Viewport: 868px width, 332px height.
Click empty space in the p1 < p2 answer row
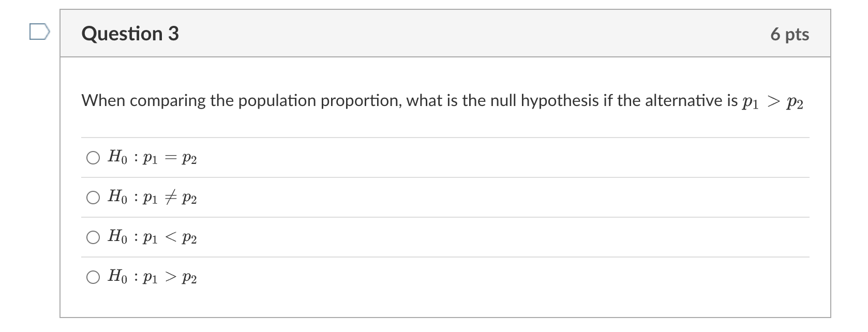point(466,237)
